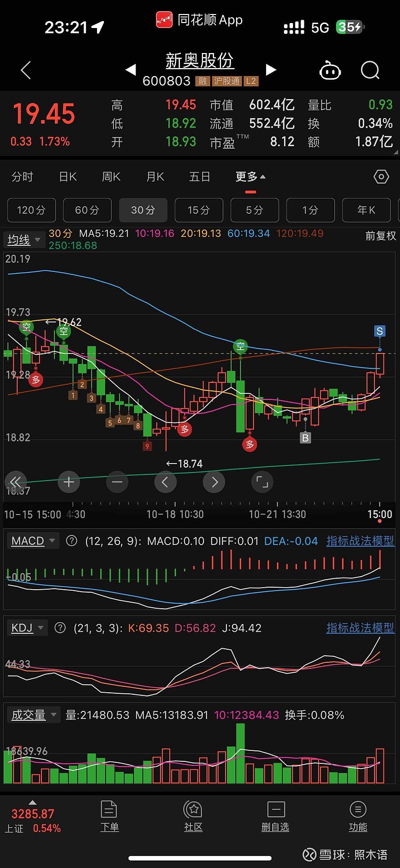Tap the J:94.42 KDJ value
The image size is (400, 868).
pyautogui.click(x=241, y=628)
